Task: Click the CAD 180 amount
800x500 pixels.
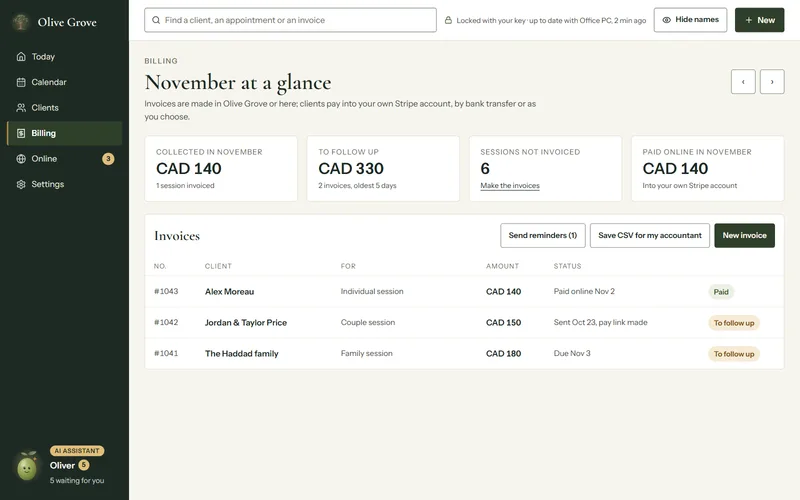Action: click(503, 354)
